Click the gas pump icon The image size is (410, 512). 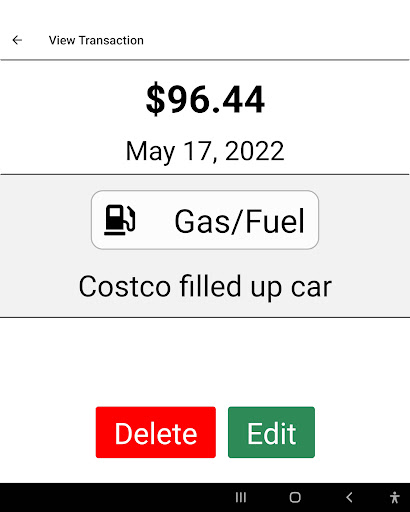click(120, 220)
